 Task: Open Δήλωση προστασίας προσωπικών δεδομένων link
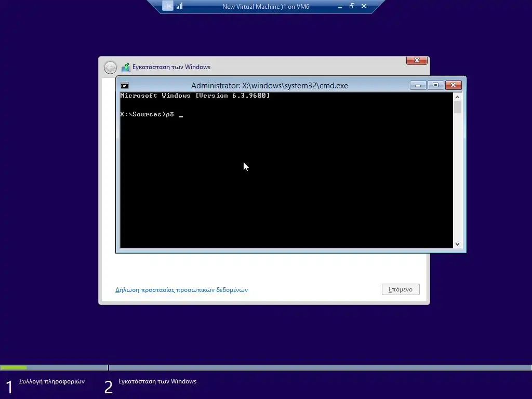181,290
